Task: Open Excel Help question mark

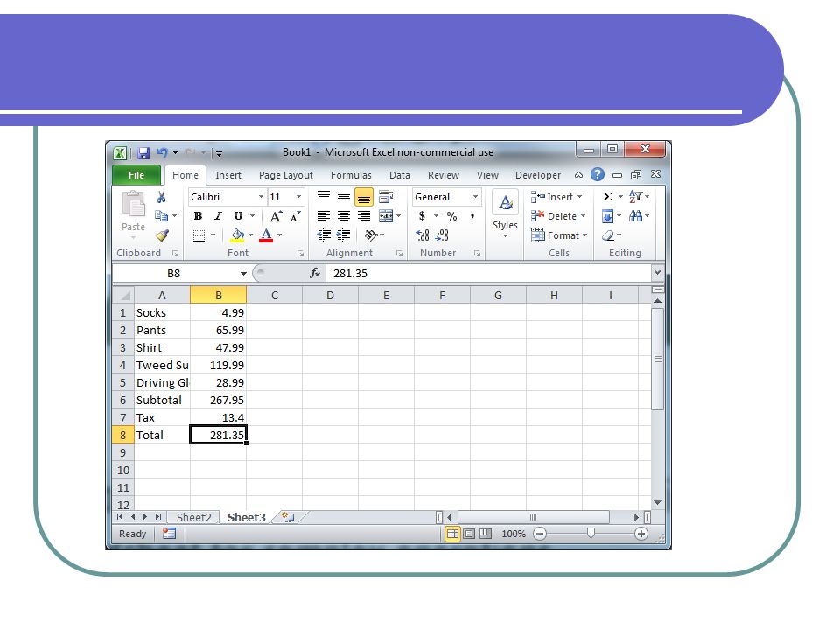Action: [598, 174]
